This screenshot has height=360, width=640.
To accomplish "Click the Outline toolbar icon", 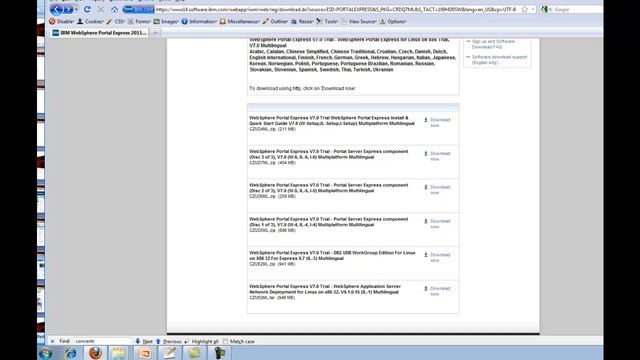I will pyautogui.click(x=266, y=21).
